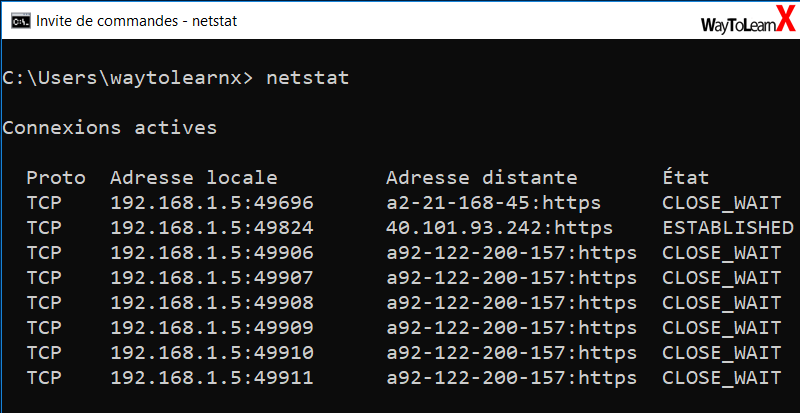Viewport: 800px width, 413px height.
Task: Click the 'Adresse locale' column header
Action: [194, 178]
